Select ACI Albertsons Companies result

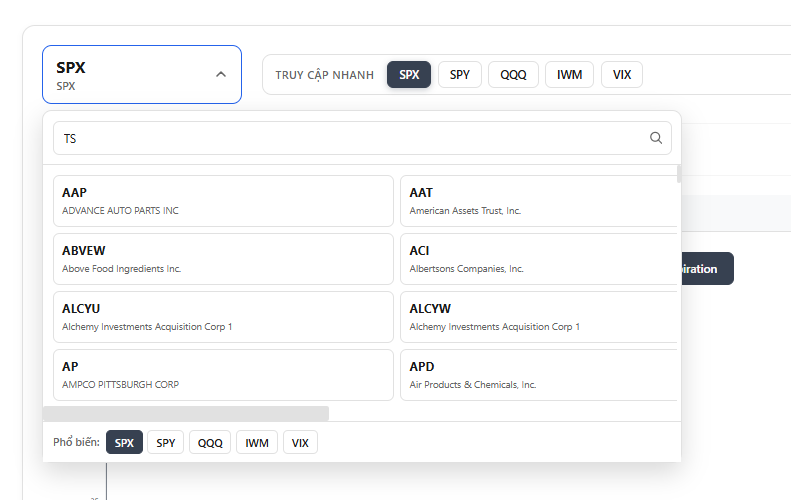(540, 259)
